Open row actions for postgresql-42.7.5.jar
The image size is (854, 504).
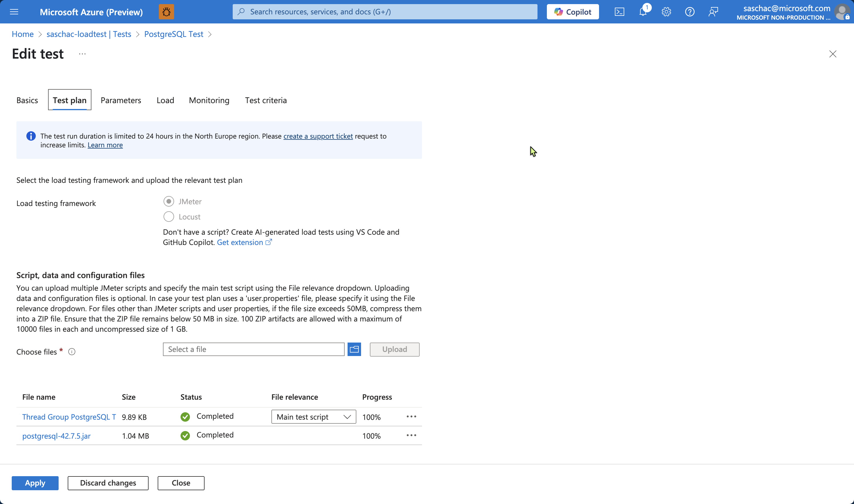coord(411,435)
